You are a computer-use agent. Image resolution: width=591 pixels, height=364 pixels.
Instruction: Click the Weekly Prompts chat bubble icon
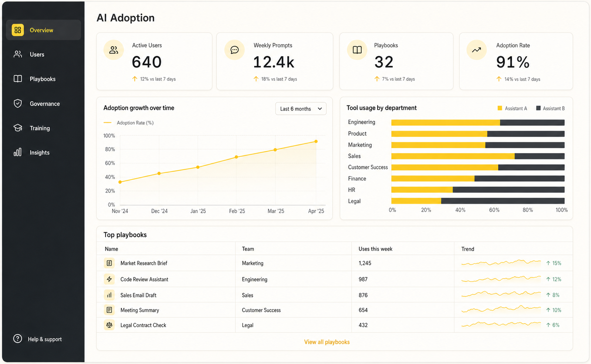tap(234, 50)
